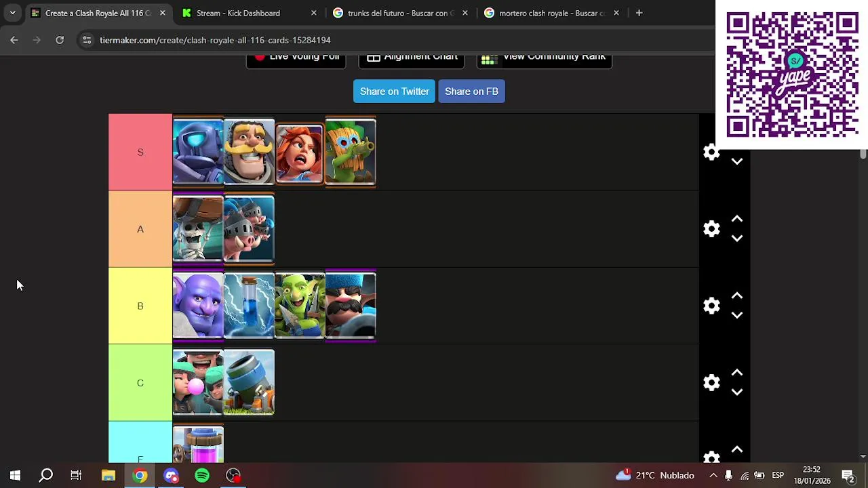The image size is (868, 488).
Task: Select the Goblins card in B tier
Action: tap(300, 306)
